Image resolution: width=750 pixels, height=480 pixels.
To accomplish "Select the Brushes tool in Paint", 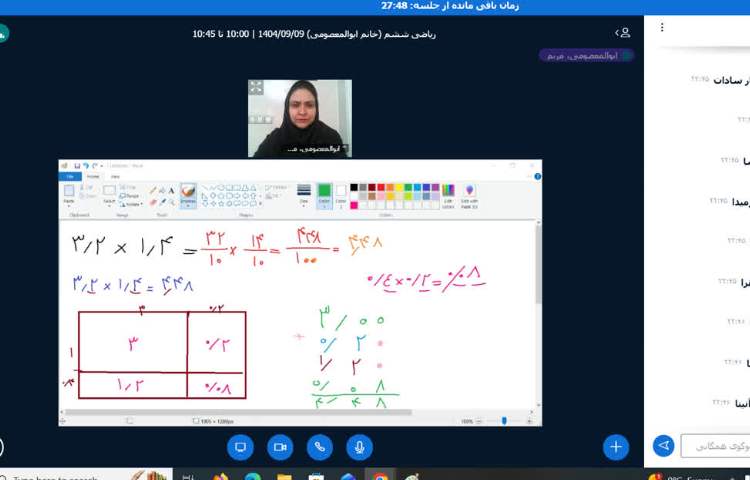I will (188, 192).
